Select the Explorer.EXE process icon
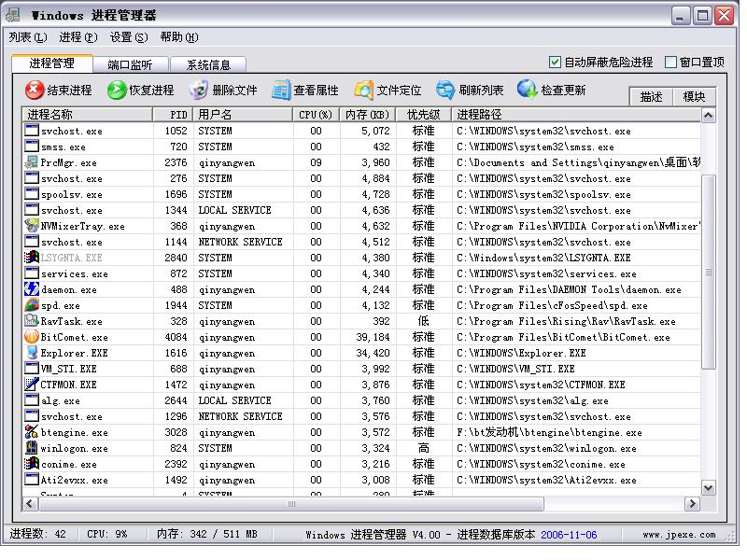 (x=32, y=353)
